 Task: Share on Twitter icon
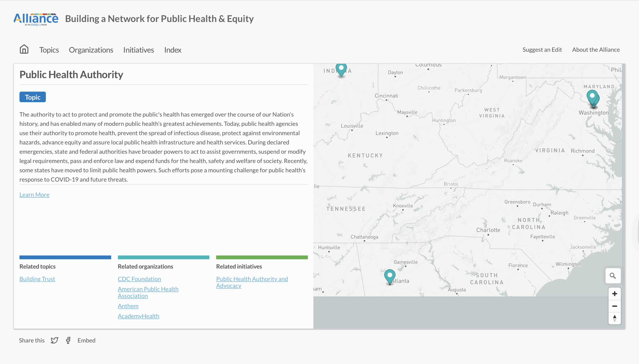[55, 340]
